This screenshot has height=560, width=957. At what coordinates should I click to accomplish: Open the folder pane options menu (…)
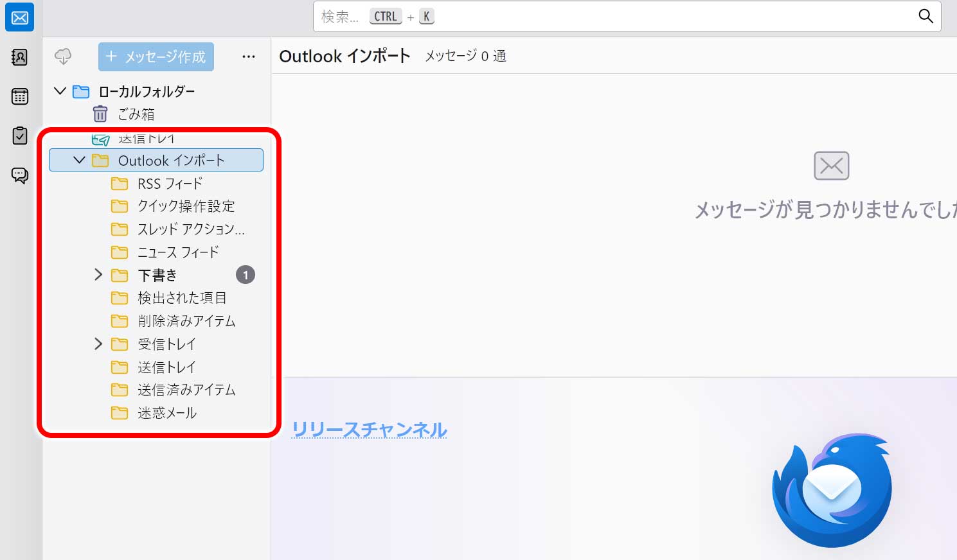(x=249, y=57)
